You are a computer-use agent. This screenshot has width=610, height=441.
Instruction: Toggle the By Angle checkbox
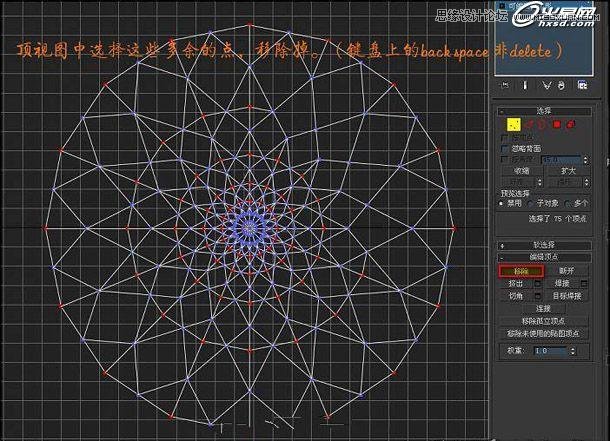tap(505, 159)
